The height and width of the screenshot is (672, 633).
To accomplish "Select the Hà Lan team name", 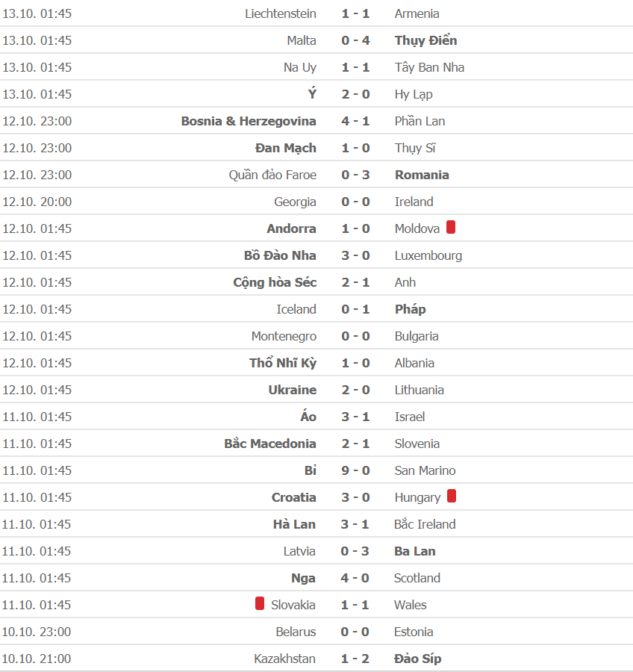I will pyautogui.click(x=294, y=525).
